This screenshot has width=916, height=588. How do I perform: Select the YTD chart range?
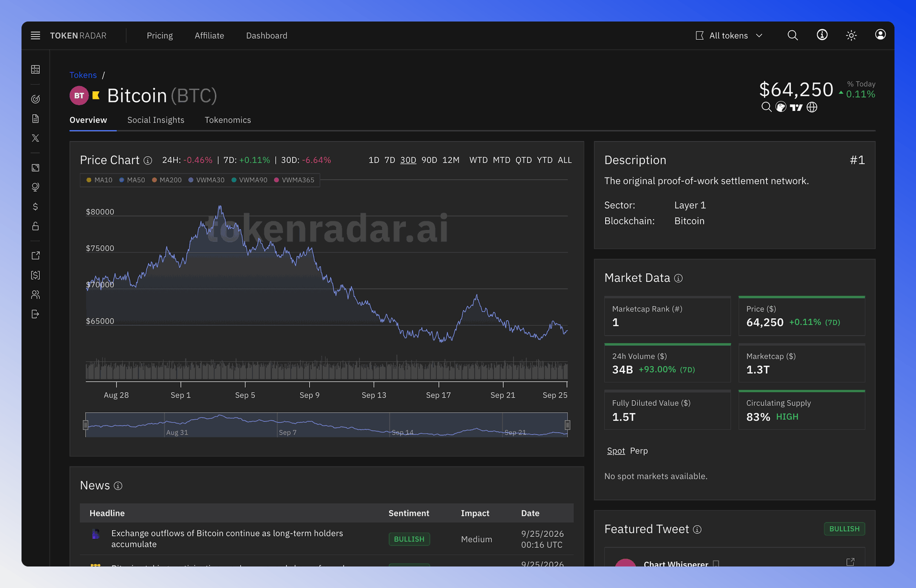[545, 160]
